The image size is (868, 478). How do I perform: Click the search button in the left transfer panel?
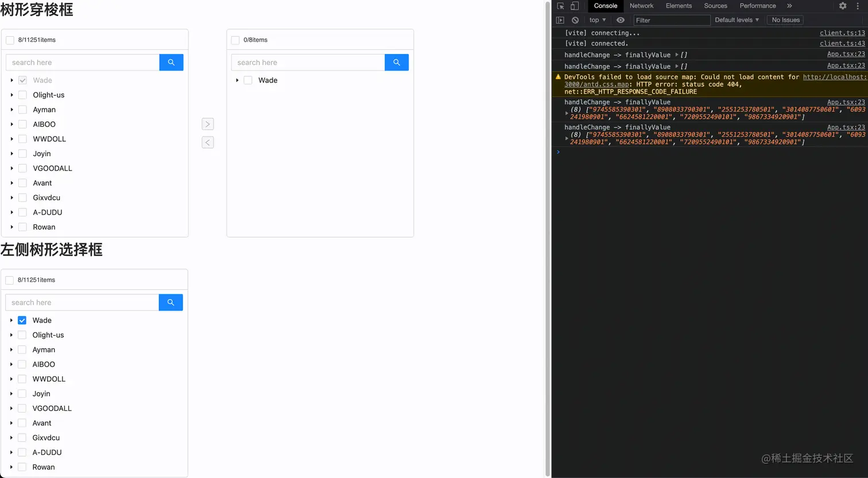pos(171,63)
